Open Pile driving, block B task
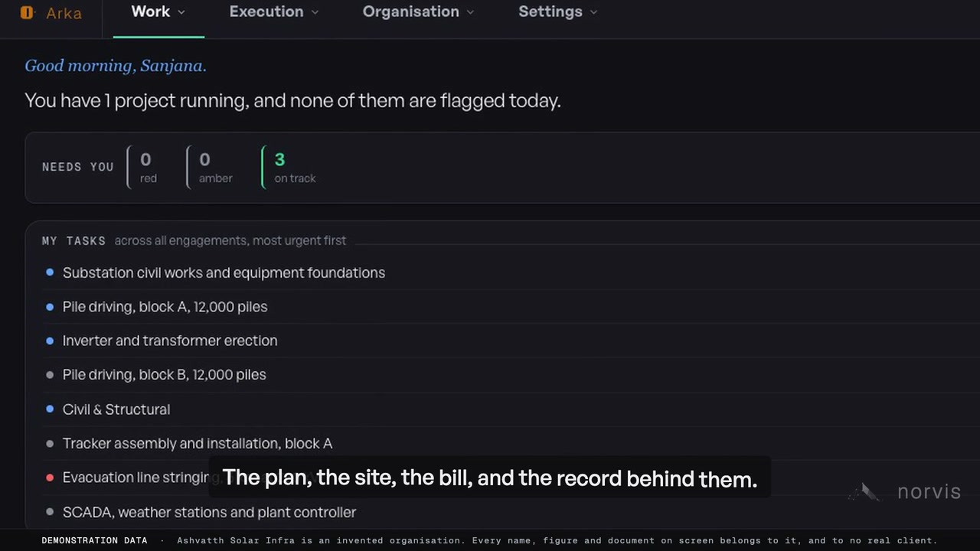Viewport: 980px width, 551px height. click(x=165, y=375)
